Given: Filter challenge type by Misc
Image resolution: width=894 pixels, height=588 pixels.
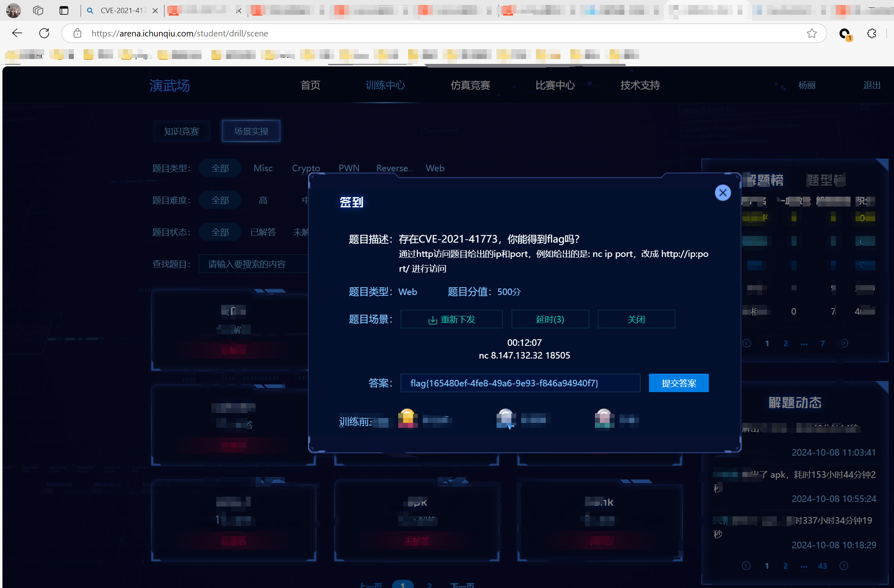Looking at the screenshot, I should (263, 168).
